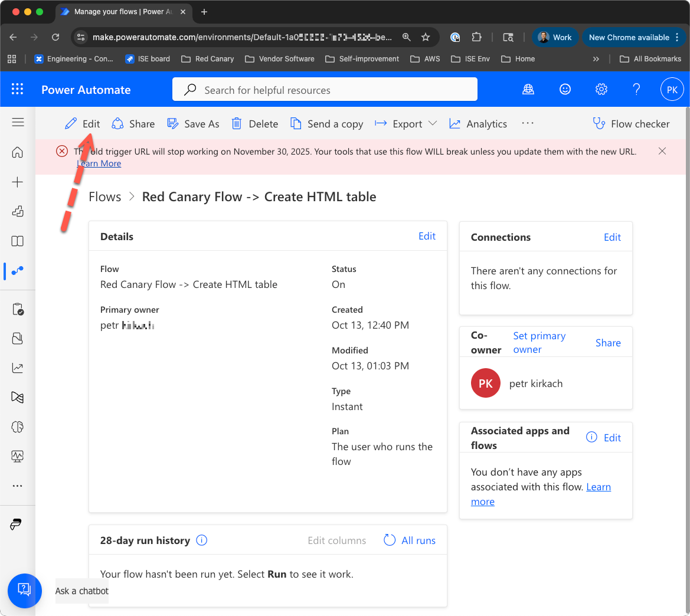Run the Flow checker
690x616 pixels.
tap(631, 123)
